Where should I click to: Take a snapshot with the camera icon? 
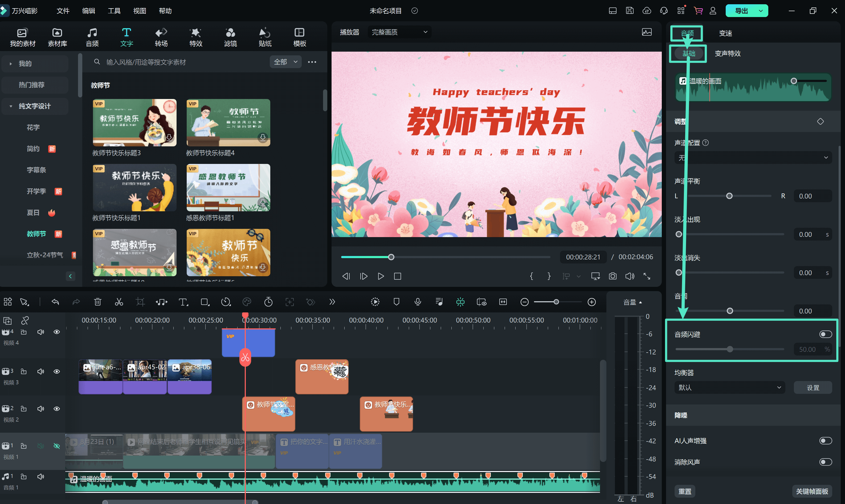613,276
